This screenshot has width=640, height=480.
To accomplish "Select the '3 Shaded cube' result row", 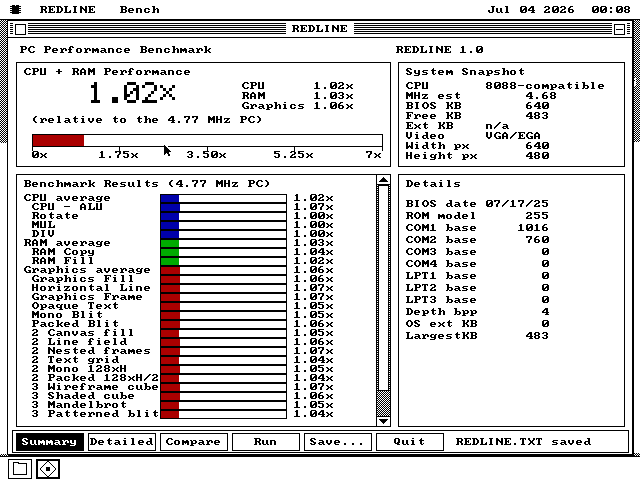I will pos(178,396).
